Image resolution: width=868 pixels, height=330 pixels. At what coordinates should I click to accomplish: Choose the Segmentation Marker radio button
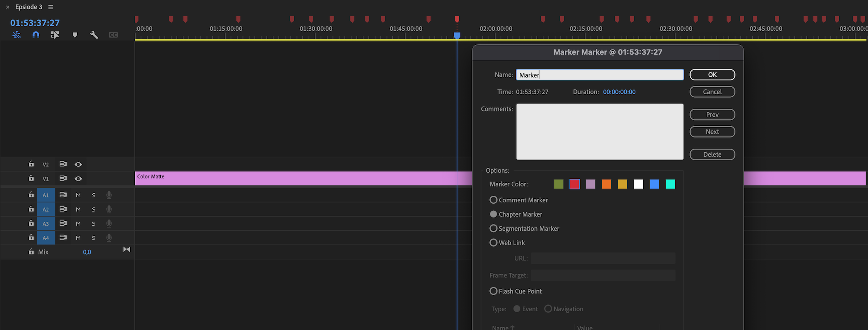click(x=493, y=229)
